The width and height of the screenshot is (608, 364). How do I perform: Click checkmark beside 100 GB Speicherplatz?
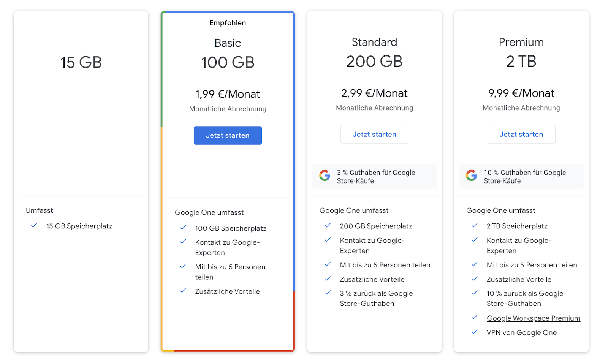coord(183,228)
